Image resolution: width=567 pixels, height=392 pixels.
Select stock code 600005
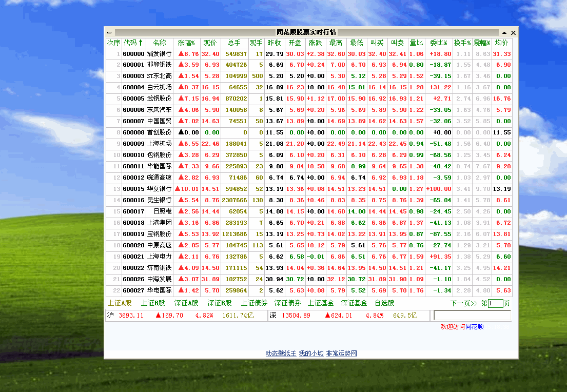click(133, 99)
